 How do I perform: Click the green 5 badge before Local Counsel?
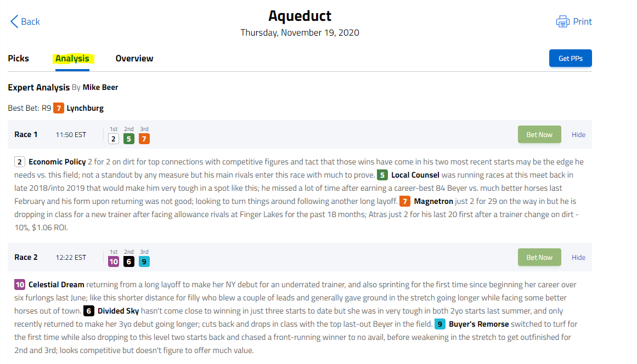[x=382, y=175]
